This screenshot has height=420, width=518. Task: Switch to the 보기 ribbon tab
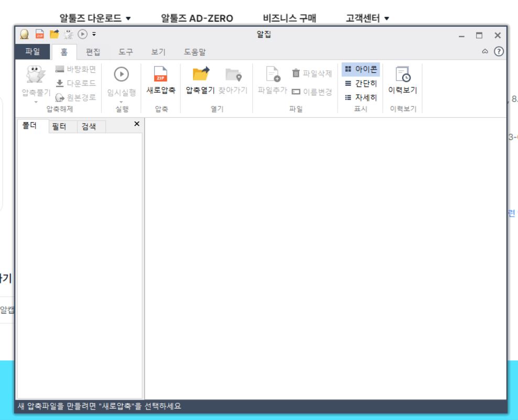coord(158,52)
